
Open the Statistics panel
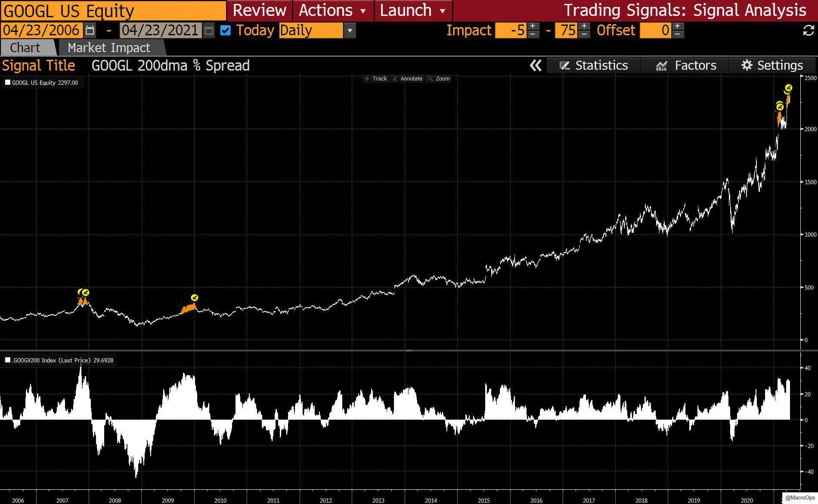[594, 65]
